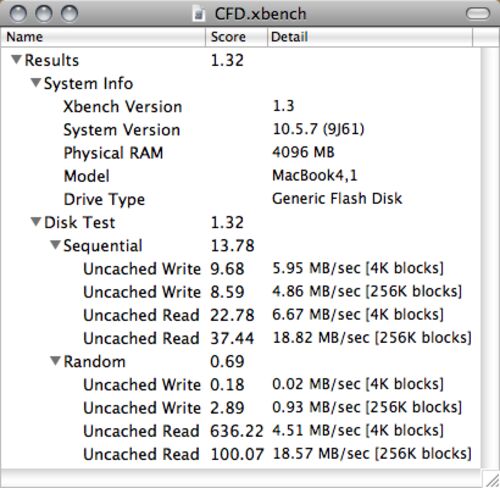The image size is (500, 488).
Task: Select Sequential Uncached Write 9.68 row
Action: tap(241, 268)
